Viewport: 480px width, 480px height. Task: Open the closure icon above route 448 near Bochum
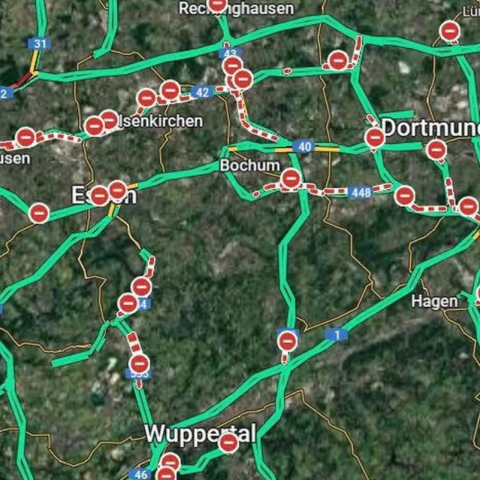point(291,179)
